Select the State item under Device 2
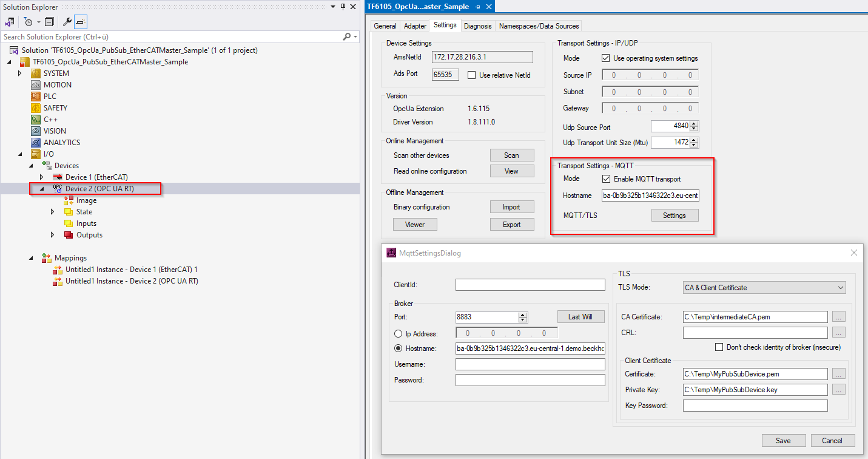 click(84, 212)
